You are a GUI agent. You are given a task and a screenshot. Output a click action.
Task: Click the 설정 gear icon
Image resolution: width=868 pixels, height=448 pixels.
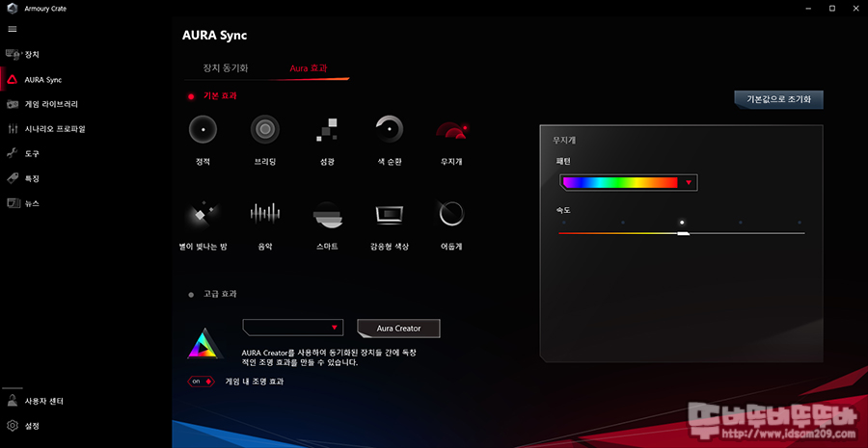click(x=13, y=426)
